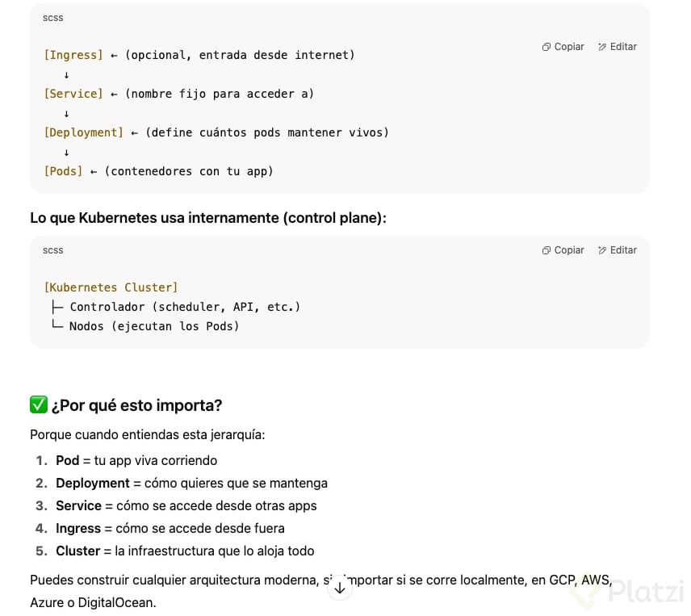Image resolution: width=691 pixels, height=616 pixels.
Task: Copy the Kubernetes Cluster code block
Action: [x=563, y=250]
